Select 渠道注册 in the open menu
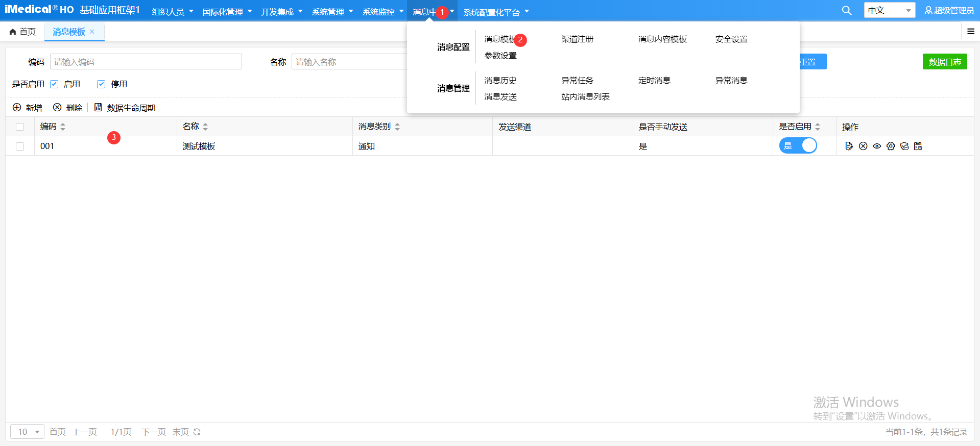The width and height of the screenshot is (980, 446). tap(577, 39)
